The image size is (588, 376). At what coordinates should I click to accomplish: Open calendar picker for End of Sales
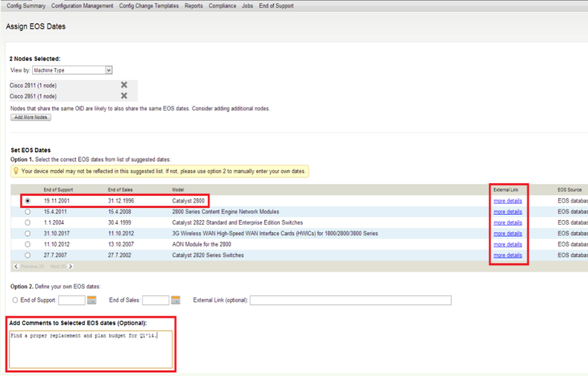pos(176,300)
